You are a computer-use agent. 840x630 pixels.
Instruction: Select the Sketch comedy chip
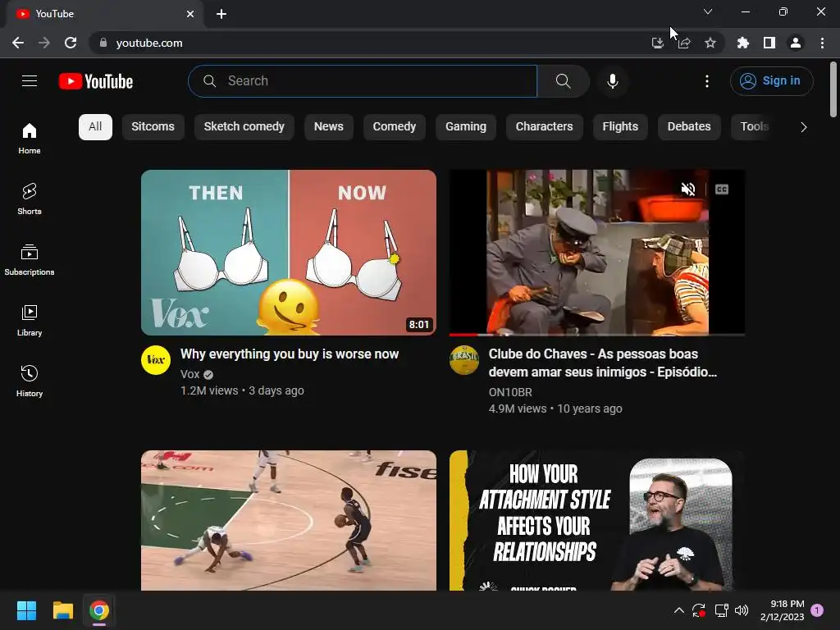click(x=244, y=127)
